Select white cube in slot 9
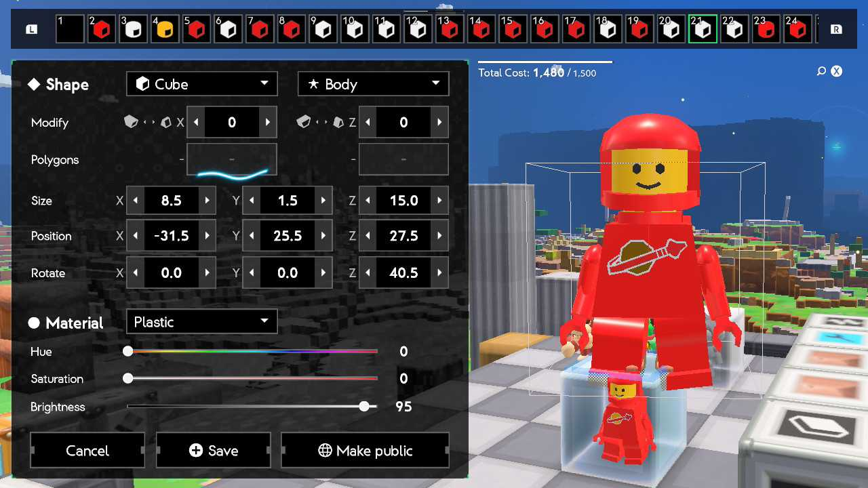The height and width of the screenshot is (488, 868). point(323,29)
